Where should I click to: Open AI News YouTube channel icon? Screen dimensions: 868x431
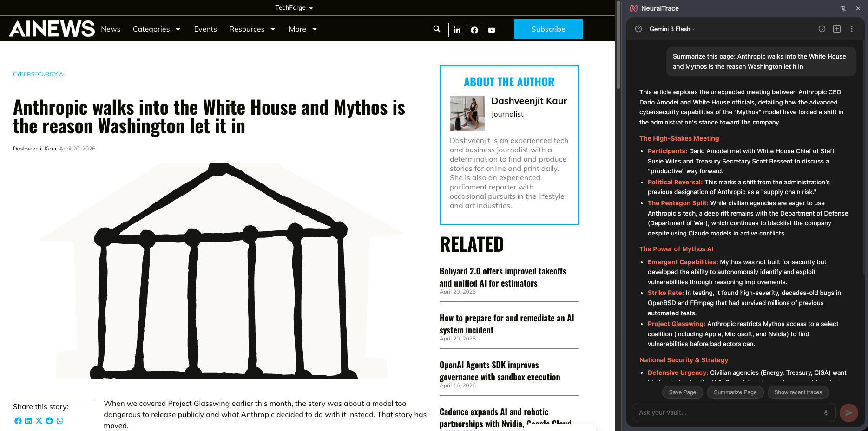pyautogui.click(x=492, y=30)
